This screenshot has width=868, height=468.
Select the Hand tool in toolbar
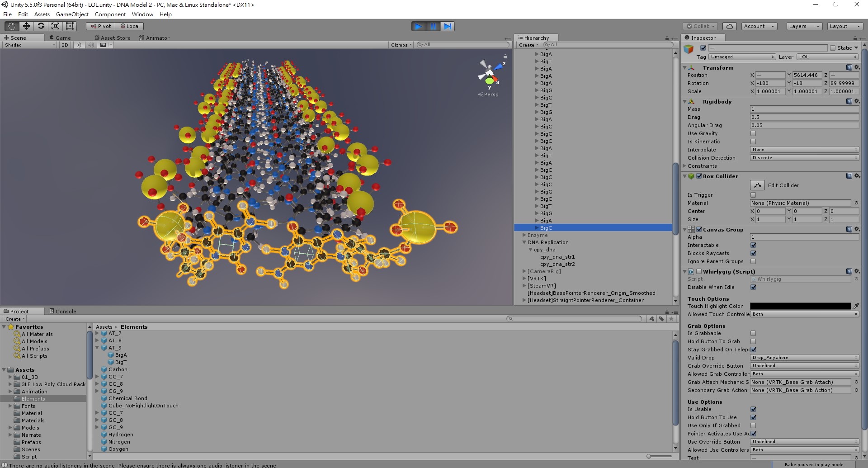(x=12, y=26)
